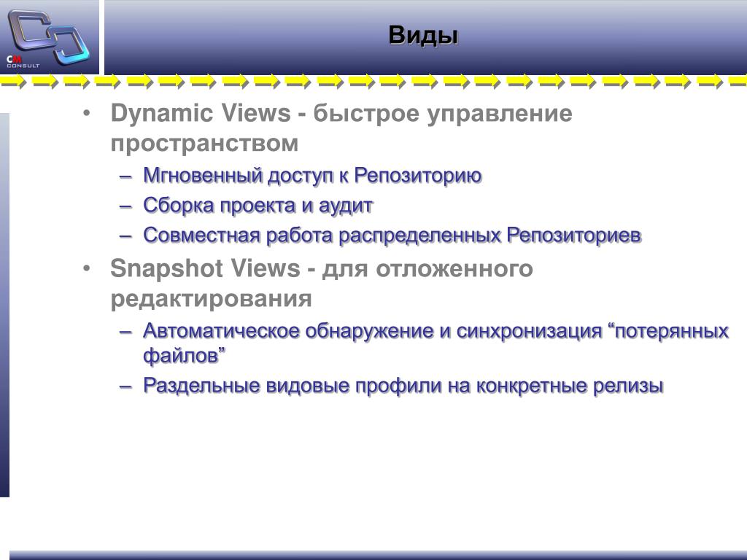Image resolution: width=747 pixels, height=560 pixels.
Task: Click the word "пространством"
Action: [x=204, y=144]
